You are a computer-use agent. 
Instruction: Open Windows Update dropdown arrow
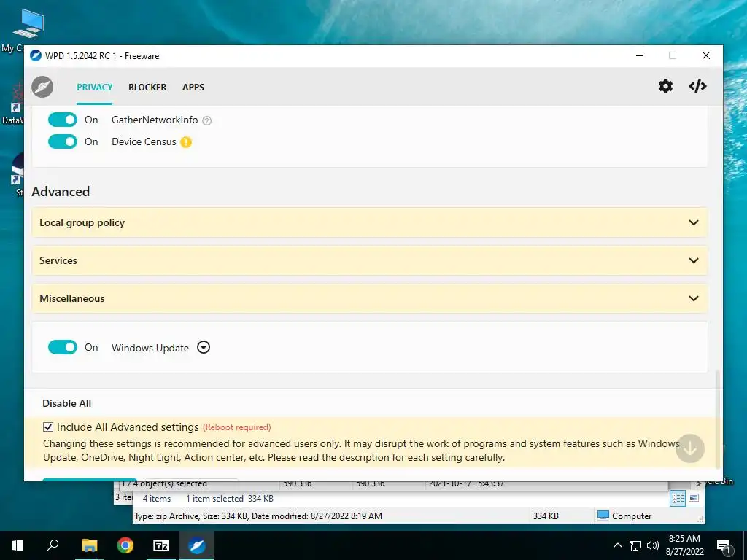(x=204, y=348)
